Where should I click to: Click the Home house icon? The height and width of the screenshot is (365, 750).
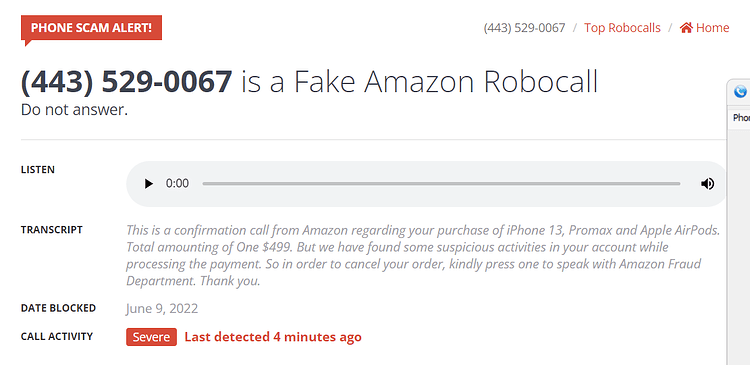click(686, 28)
